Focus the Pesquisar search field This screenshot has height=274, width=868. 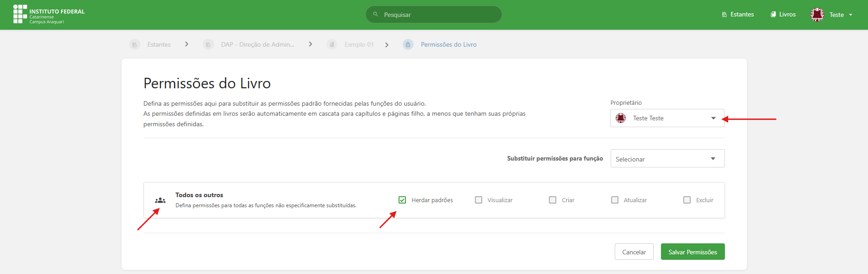[439, 15]
